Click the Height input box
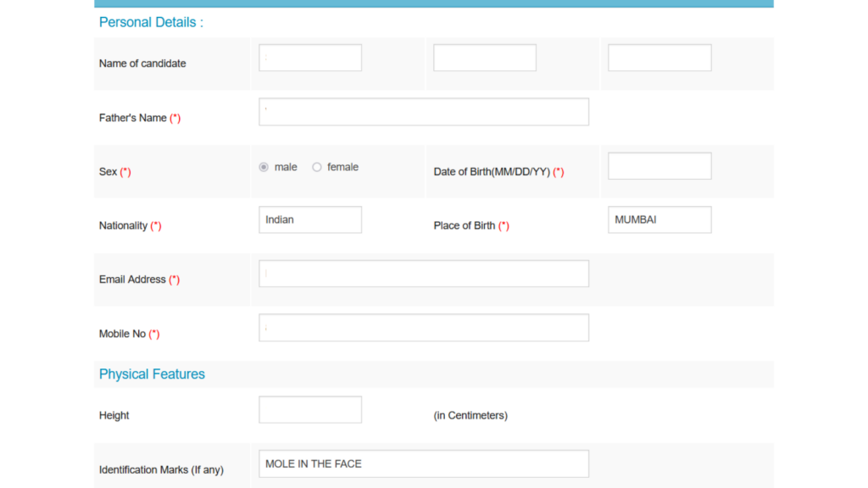The height and width of the screenshot is (488, 868). 310,410
